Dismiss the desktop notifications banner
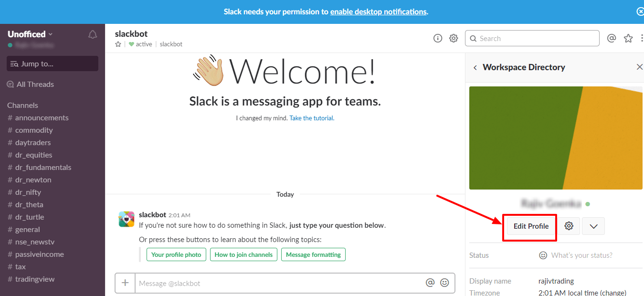Screen dimensions: 644x296 (640, 11)
